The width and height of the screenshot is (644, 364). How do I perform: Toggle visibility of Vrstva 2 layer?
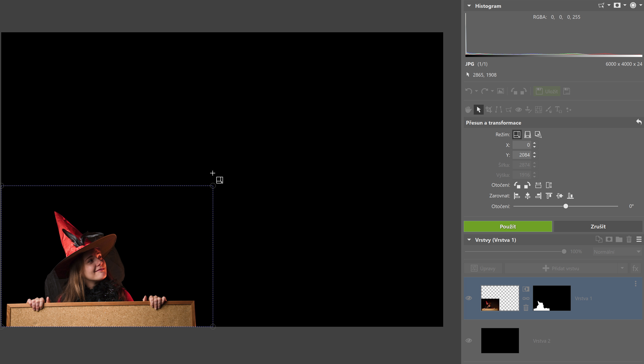tap(469, 341)
